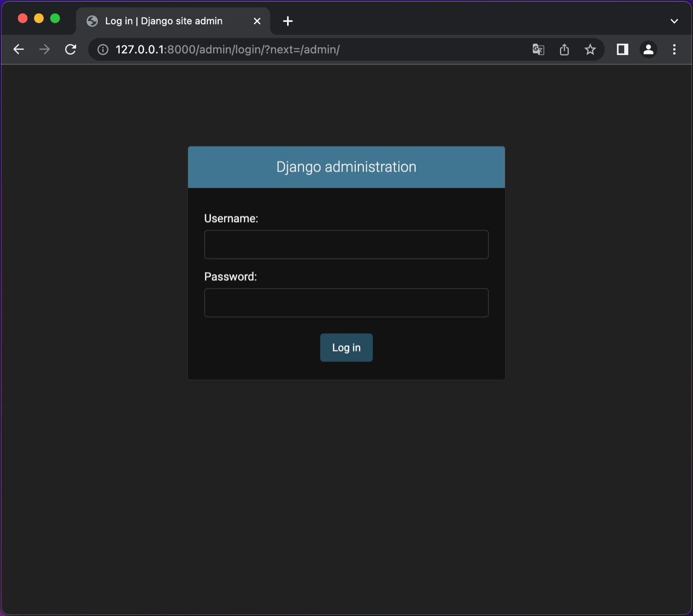The image size is (693, 616).
Task: Click the Username: label
Action: click(x=231, y=218)
